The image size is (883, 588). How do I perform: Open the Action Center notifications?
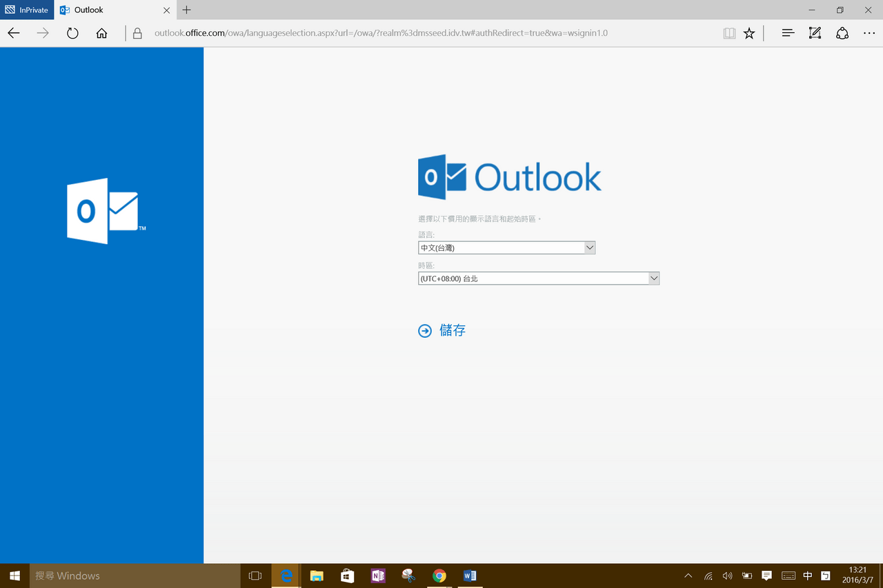766,576
